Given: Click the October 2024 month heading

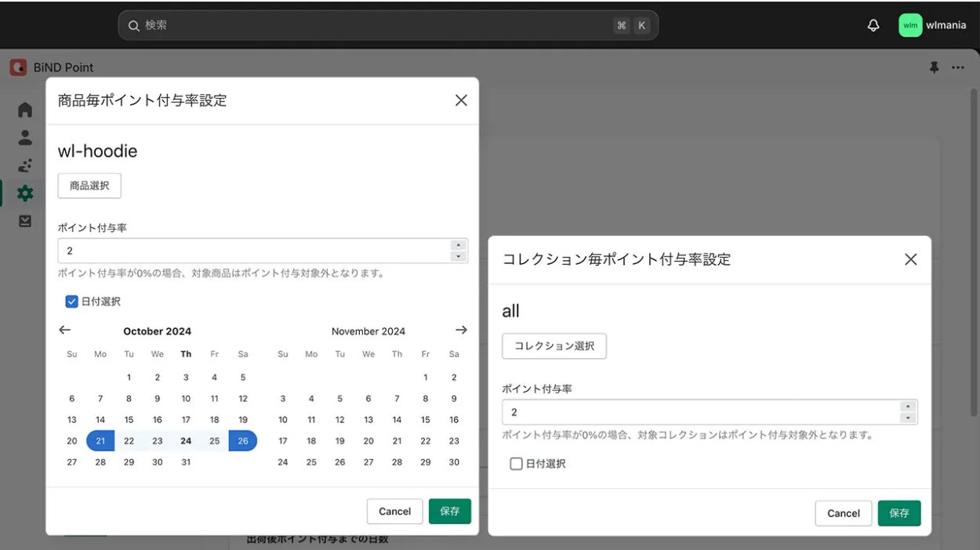Looking at the screenshot, I should click(x=157, y=331).
